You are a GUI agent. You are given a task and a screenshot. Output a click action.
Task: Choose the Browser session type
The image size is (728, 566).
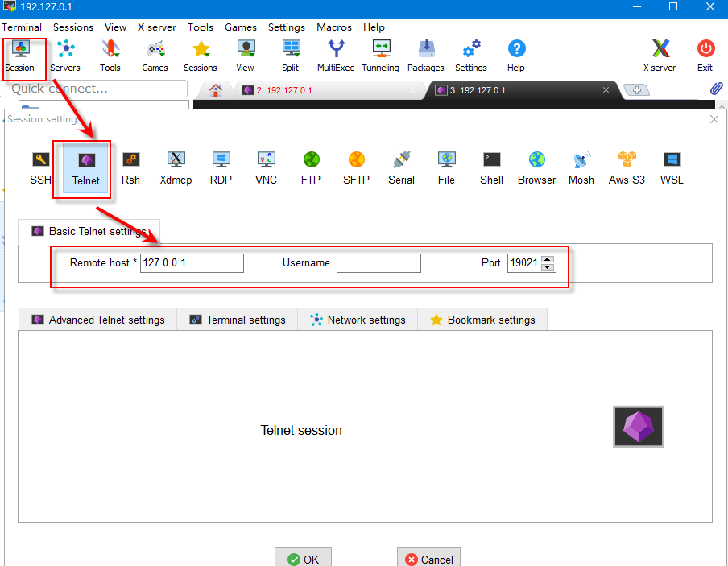click(536, 168)
